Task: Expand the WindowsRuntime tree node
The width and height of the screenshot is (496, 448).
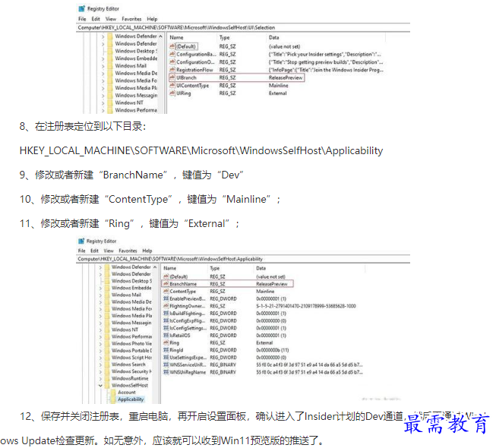Action: coord(100,378)
